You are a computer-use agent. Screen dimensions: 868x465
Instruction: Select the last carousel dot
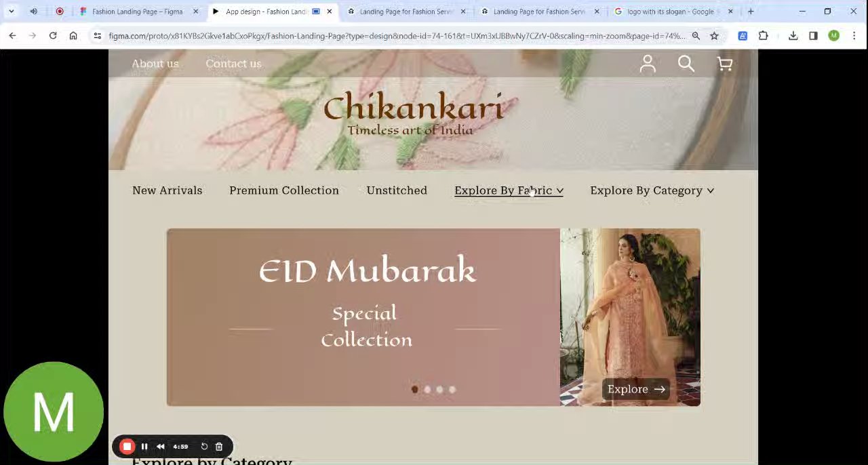tap(452, 389)
